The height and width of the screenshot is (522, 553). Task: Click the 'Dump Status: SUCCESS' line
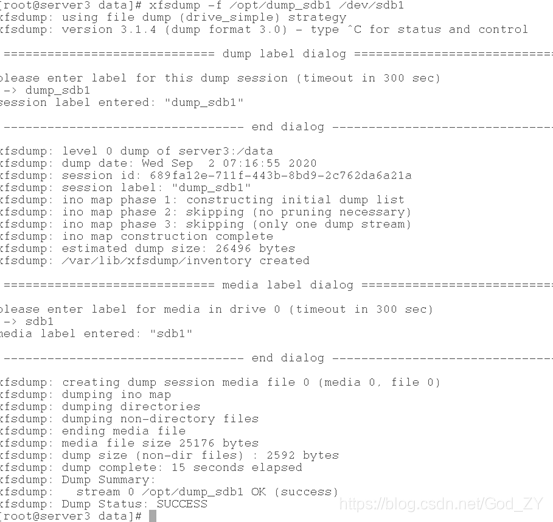tap(104, 504)
